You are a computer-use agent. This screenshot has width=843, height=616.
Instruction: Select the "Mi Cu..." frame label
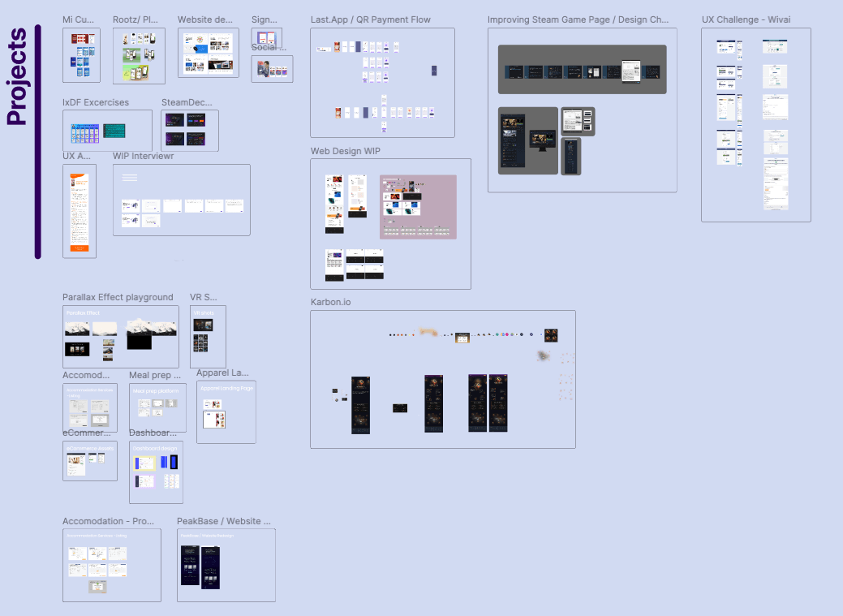pos(78,19)
